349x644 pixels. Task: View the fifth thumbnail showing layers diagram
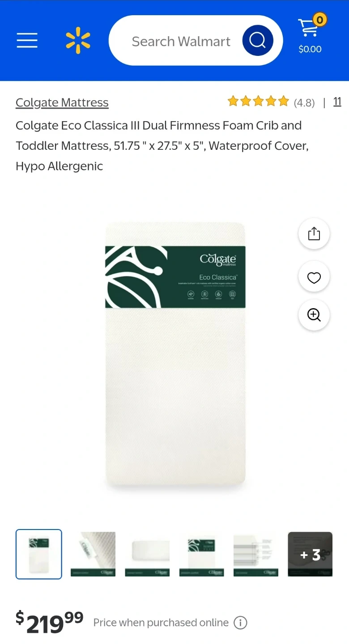pyautogui.click(x=256, y=554)
